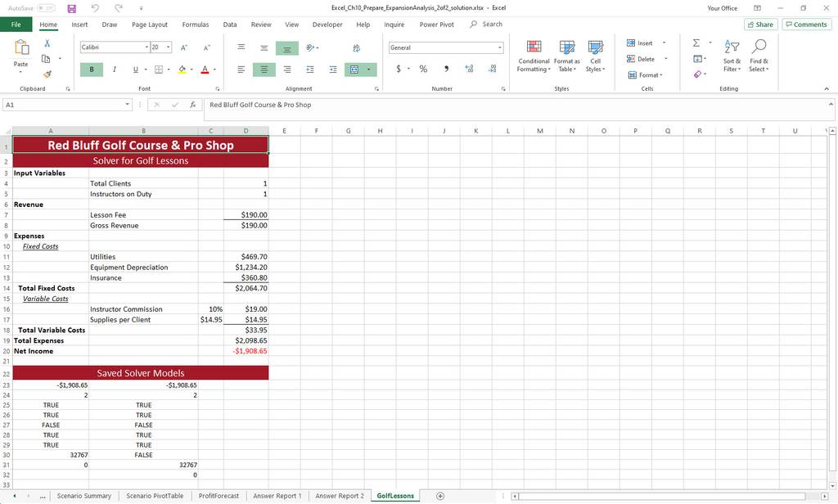The height and width of the screenshot is (504, 838).
Task: Decrease decimal places
Action: (x=492, y=69)
